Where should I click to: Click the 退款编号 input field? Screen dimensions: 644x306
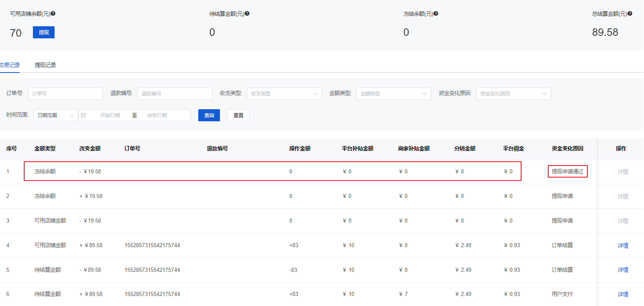click(175, 94)
